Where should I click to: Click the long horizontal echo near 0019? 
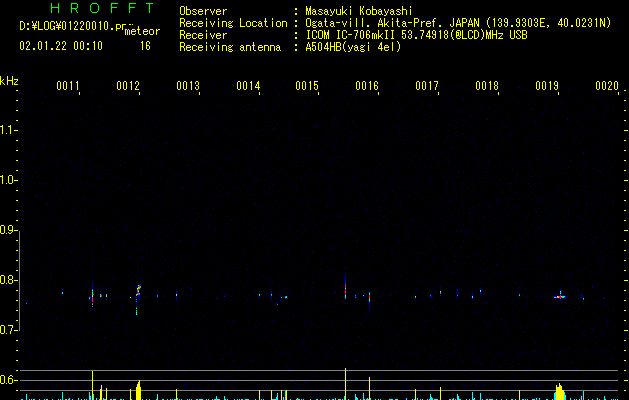click(x=560, y=297)
